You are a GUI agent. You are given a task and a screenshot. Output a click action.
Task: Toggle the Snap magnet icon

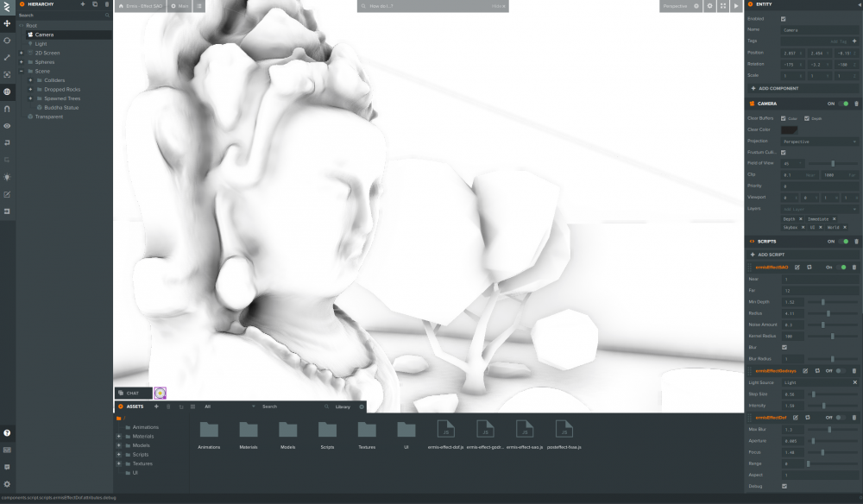(7, 109)
